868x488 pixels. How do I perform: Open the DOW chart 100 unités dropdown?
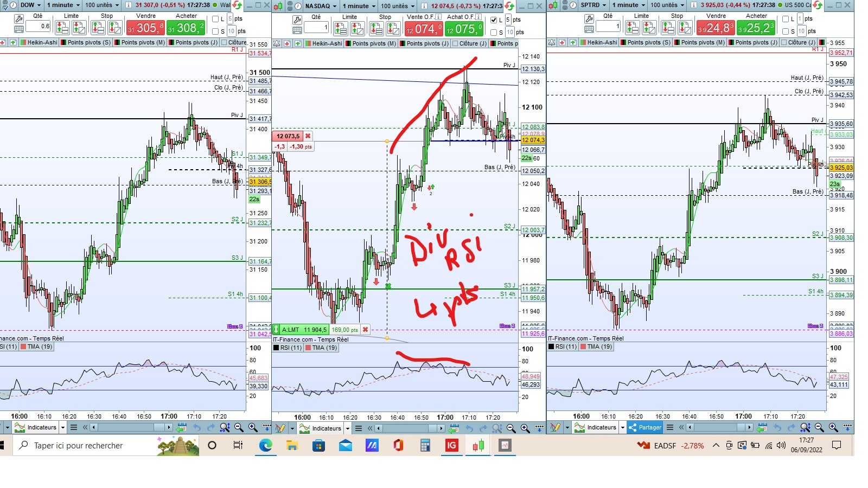pos(102,5)
